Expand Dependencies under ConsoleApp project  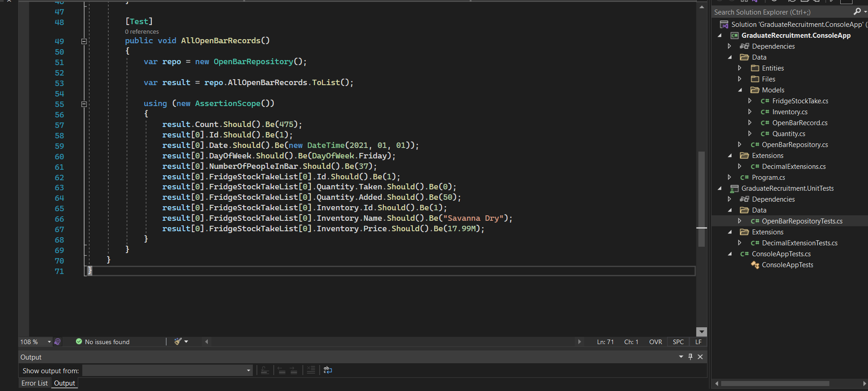(x=730, y=46)
